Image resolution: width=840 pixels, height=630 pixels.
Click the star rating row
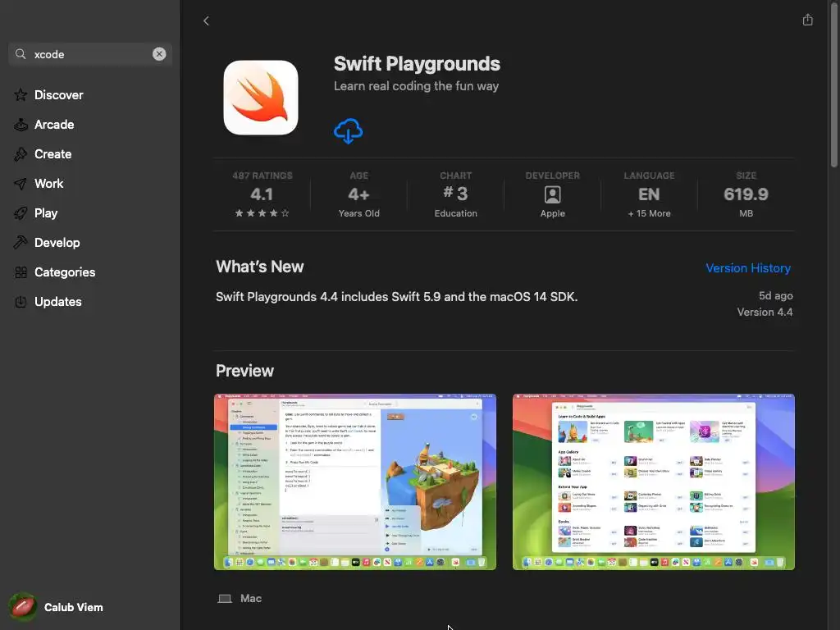click(x=262, y=213)
